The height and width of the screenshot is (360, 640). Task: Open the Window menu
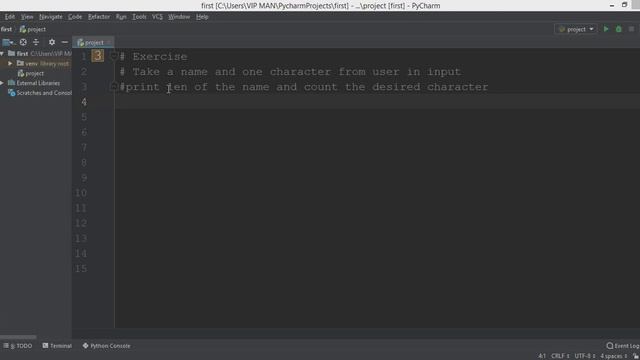(x=179, y=17)
